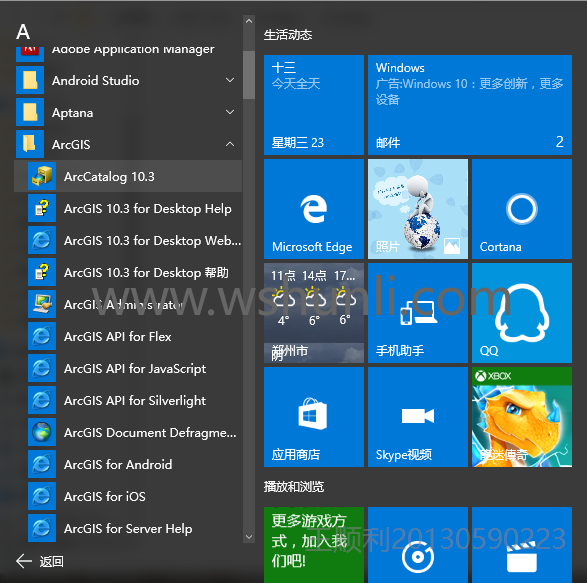Viewport: 587px width, 583px height.
Task: Open 手机助手 phone companion tile
Action: click(418, 313)
